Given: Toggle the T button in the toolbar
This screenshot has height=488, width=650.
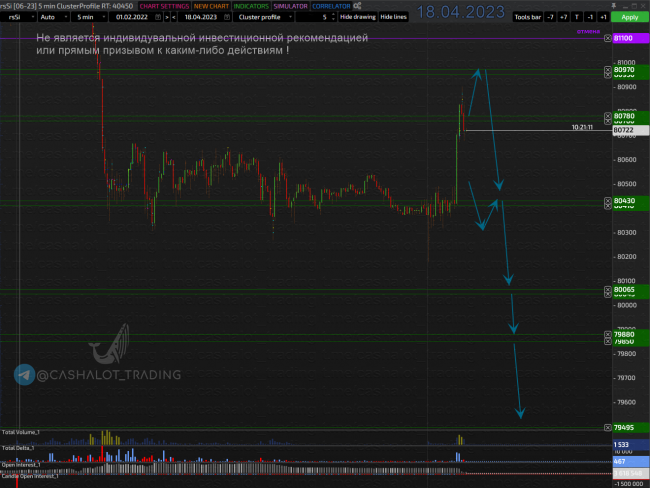Looking at the screenshot, I should [577, 17].
